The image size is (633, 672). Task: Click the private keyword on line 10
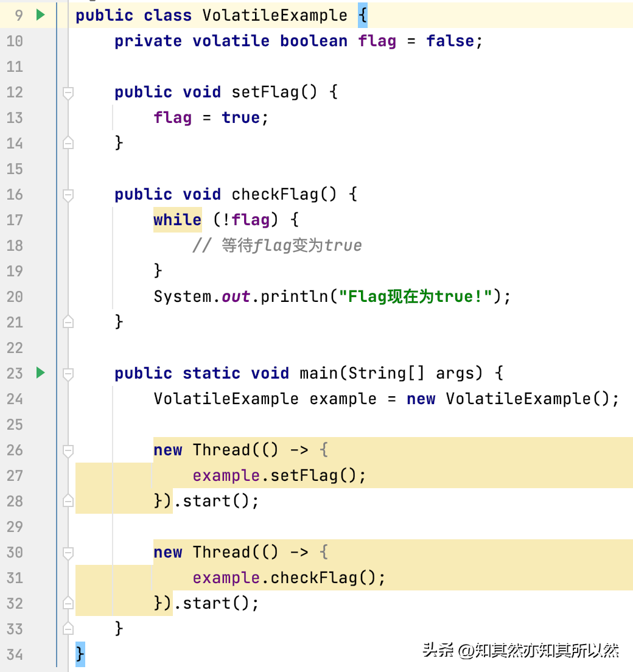coord(149,41)
